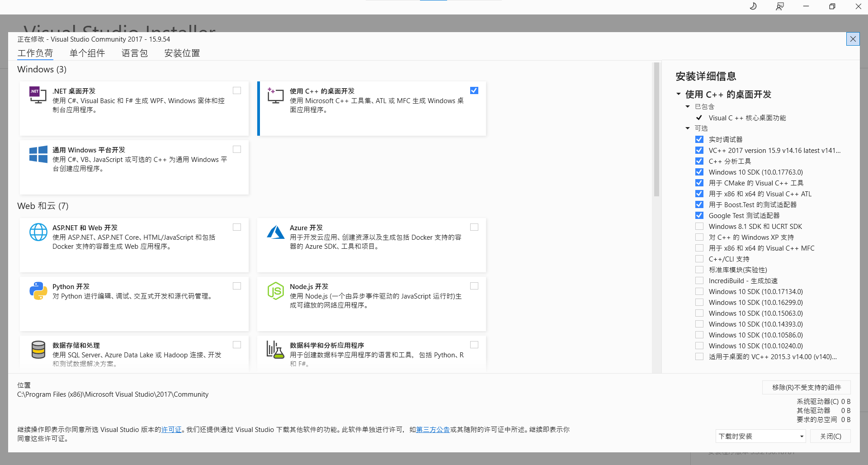The width and height of the screenshot is (868, 465).
Task: Uncheck VC++ 2017 version 15.9 v14.16 toolset
Action: [699, 150]
